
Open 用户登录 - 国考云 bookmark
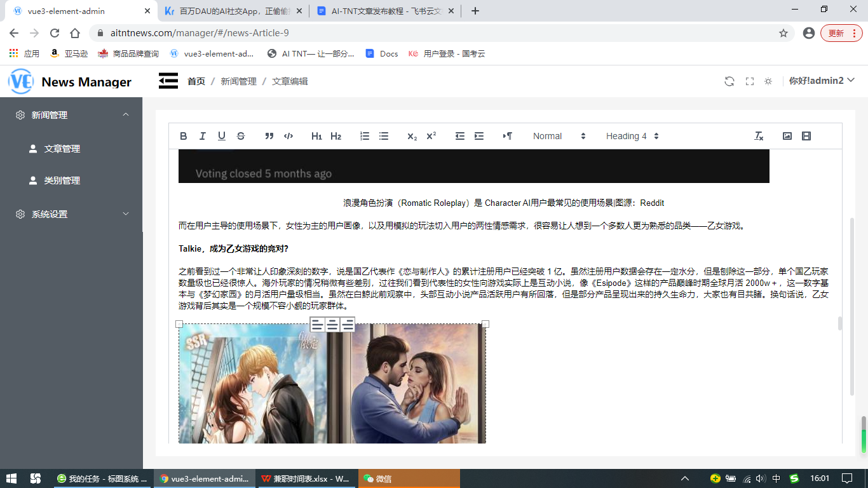447,53
